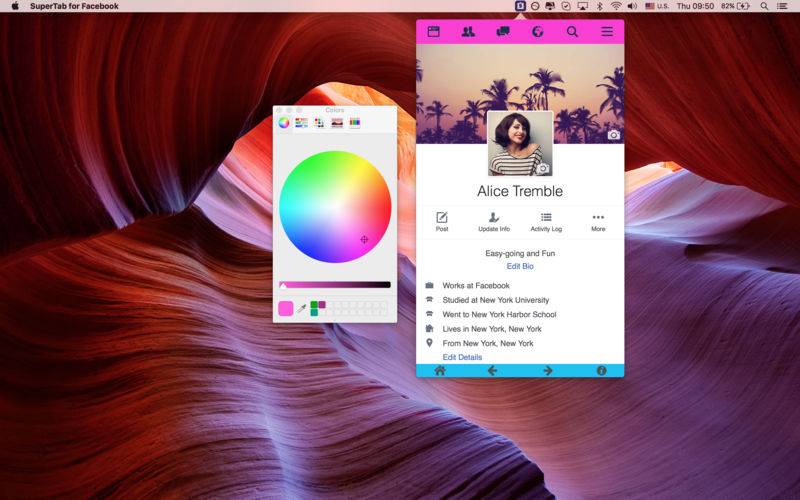Expand the More options on profile

[598, 222]
